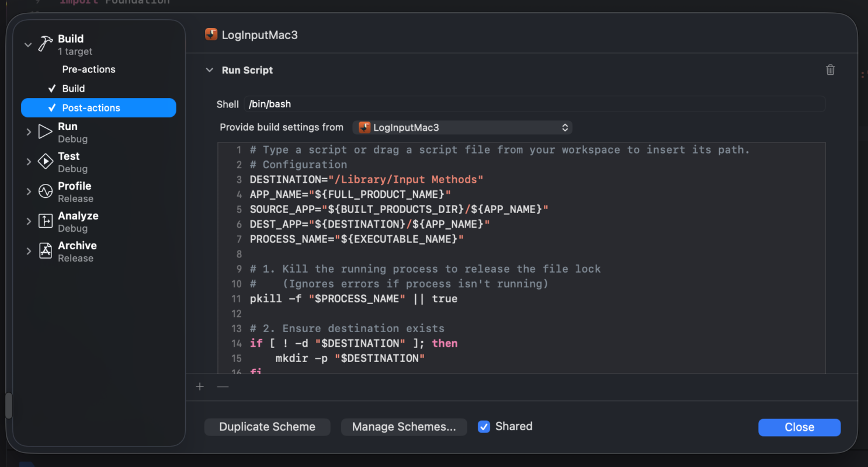Viewport: 868px width, 467px height.
Task: Collapse the Build section chevron
Action: (28, 44)
